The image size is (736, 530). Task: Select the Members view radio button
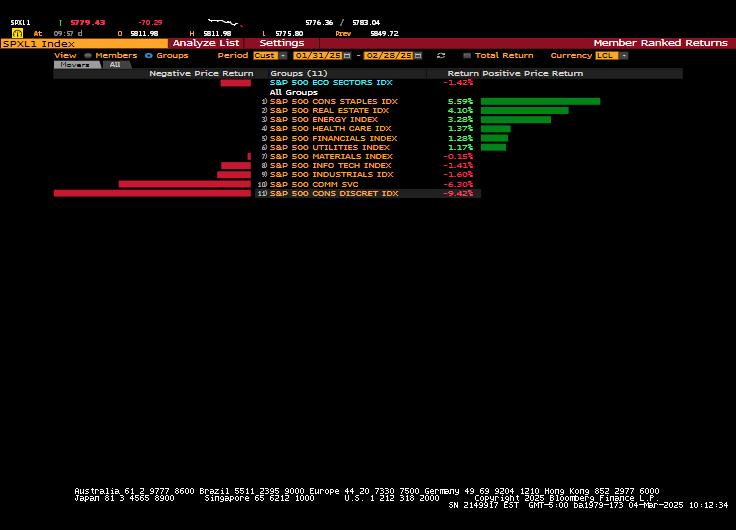(x=88, y=55)
